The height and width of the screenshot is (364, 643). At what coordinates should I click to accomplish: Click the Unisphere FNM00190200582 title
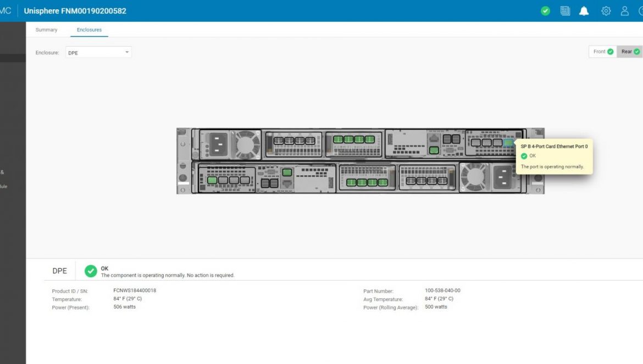click(75, 11)
